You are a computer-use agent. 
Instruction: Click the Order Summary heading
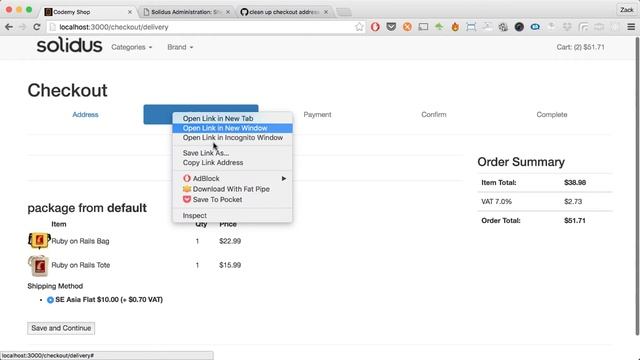pos(521,162)
